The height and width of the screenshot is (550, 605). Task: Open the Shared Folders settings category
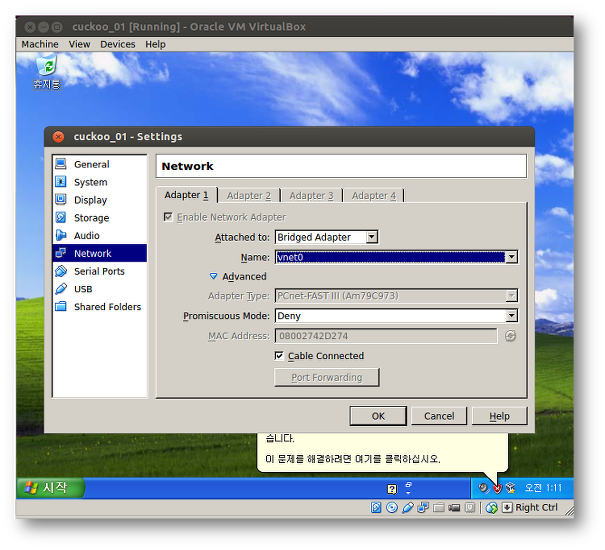tap(100, 307)
